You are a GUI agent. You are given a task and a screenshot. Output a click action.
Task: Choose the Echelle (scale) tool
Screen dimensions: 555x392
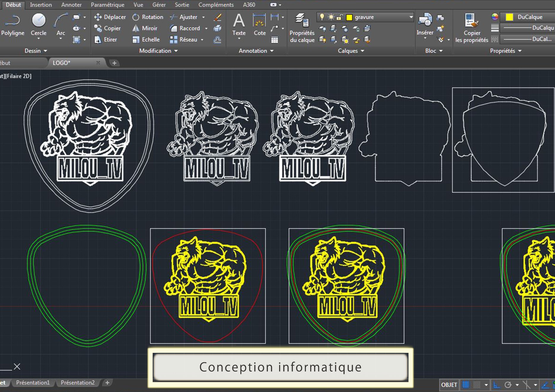pyautogui.click(x=146, y=39)
